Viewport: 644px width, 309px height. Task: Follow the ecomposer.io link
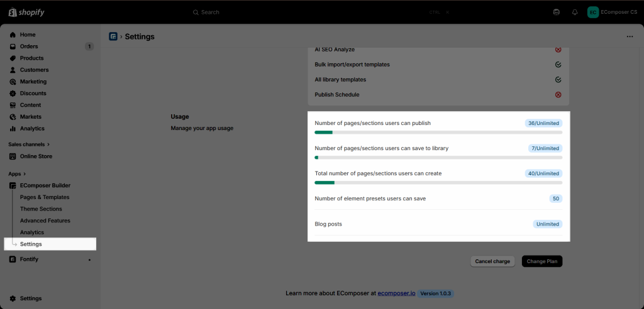(396, 293)
